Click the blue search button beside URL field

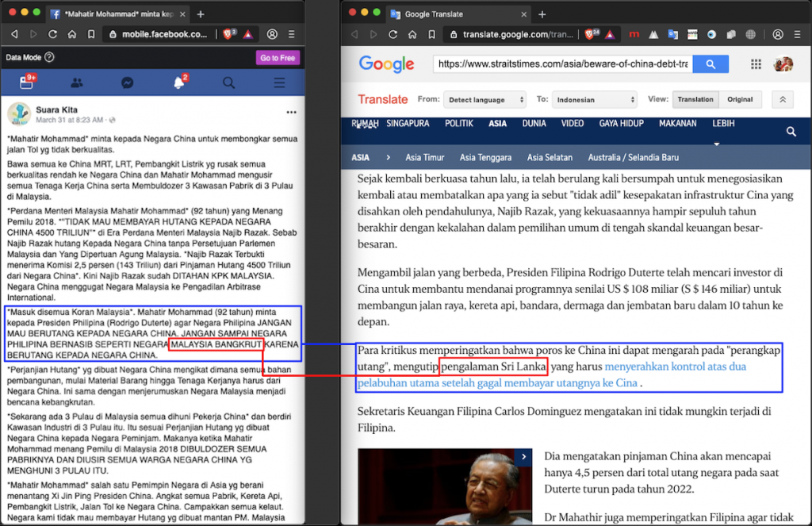pyautogui.click(x=710, y=64)
